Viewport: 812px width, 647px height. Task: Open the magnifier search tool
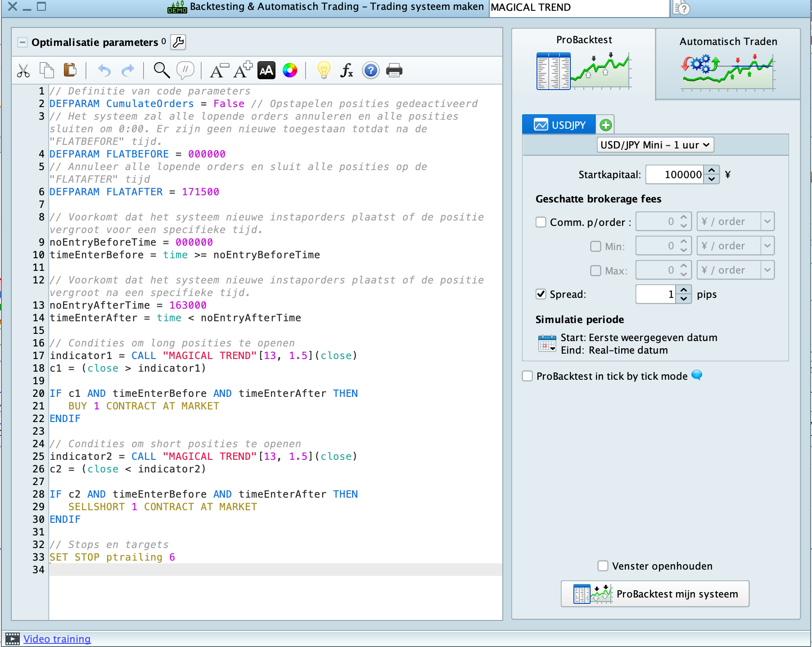(161, 70)
